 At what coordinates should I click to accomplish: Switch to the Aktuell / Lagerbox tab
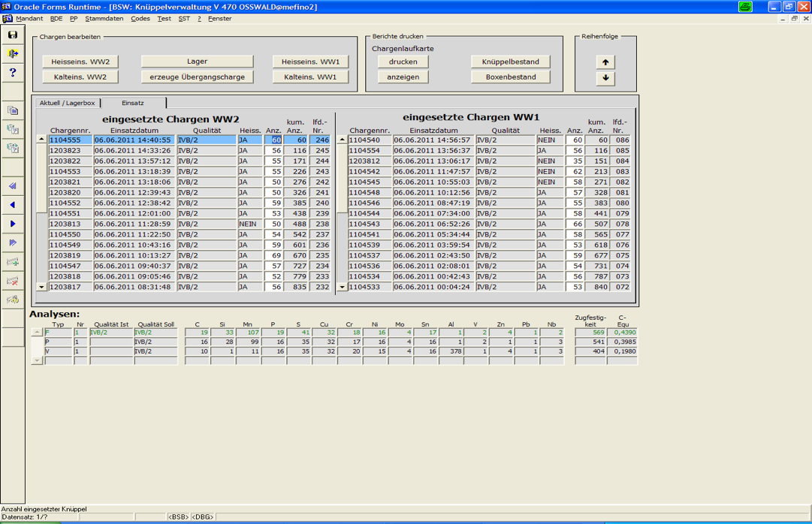[68, 103]
